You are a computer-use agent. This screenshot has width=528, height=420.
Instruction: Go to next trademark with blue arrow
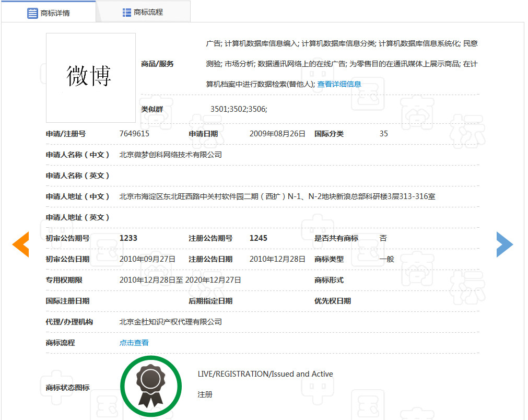click(x=504, y=244)
